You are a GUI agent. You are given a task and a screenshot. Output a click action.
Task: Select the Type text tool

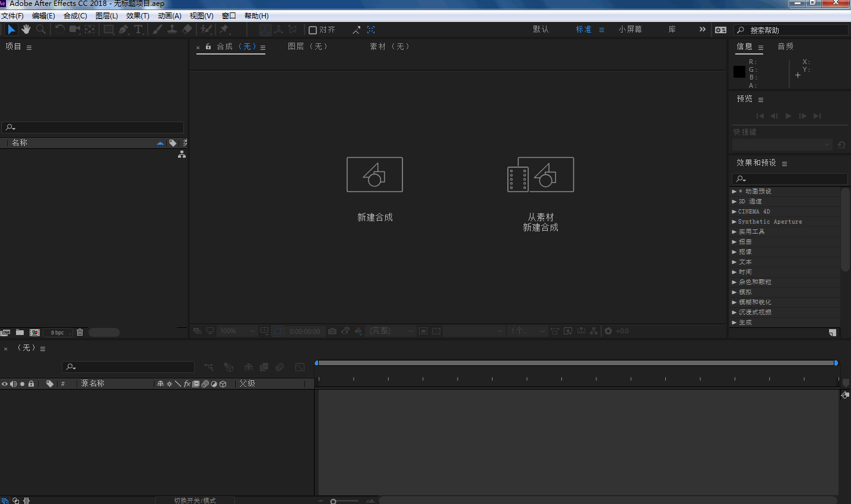[x=138, y=29]
